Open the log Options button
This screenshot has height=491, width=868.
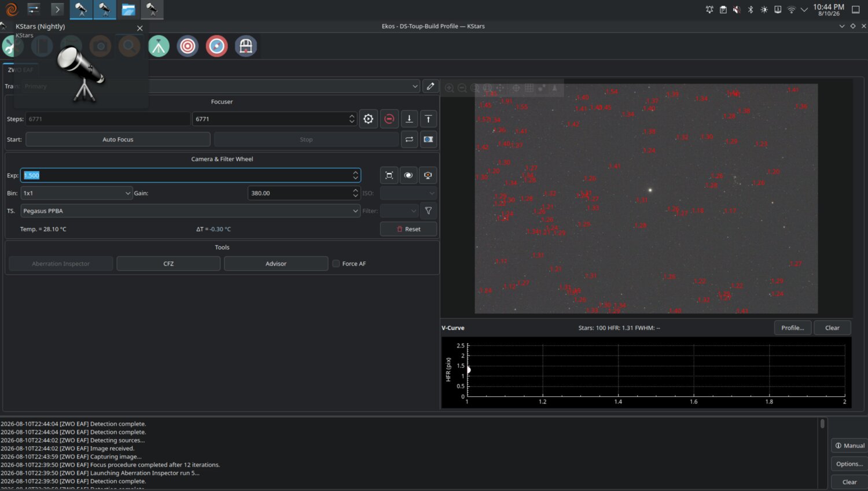point(849,464)
